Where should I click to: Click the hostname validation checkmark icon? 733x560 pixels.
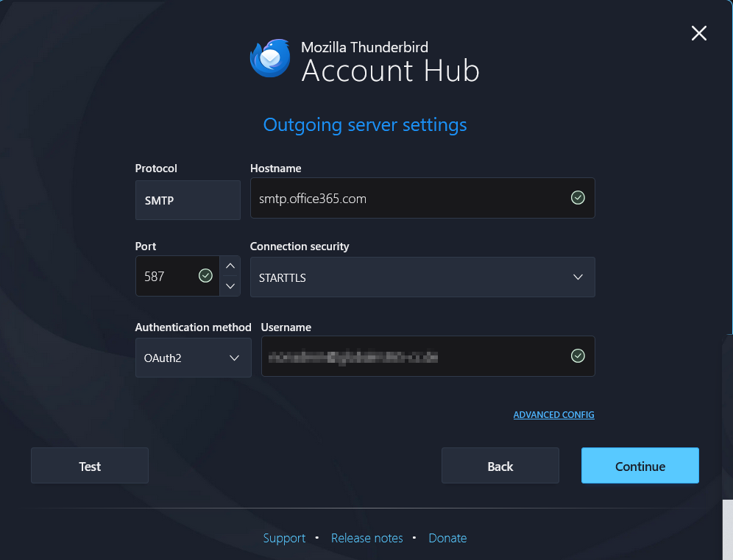(578, 198)
